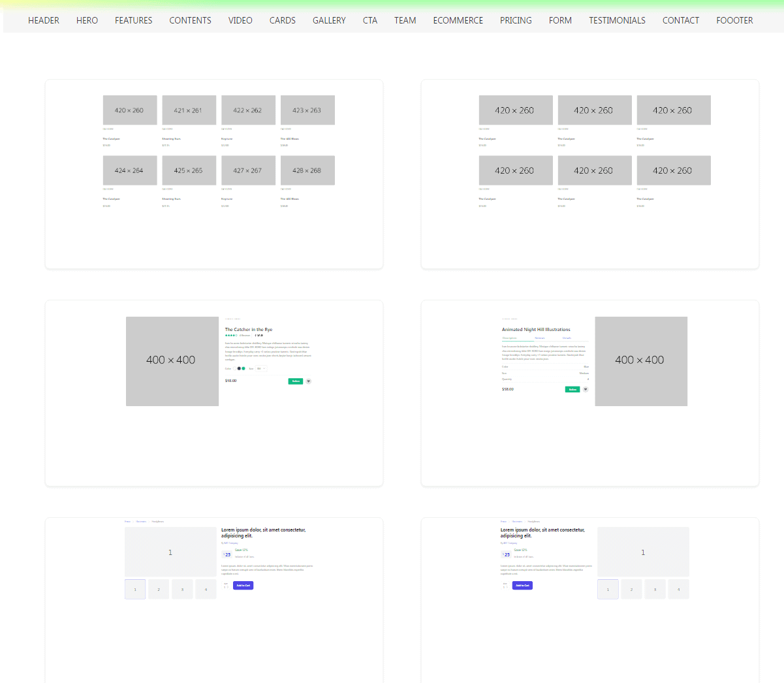Open the GALLERY section

point(329,20)
